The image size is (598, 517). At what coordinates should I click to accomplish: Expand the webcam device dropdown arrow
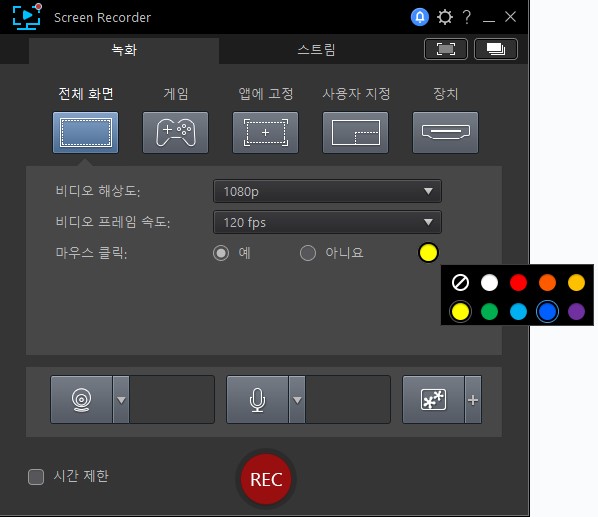click(121, 400)
